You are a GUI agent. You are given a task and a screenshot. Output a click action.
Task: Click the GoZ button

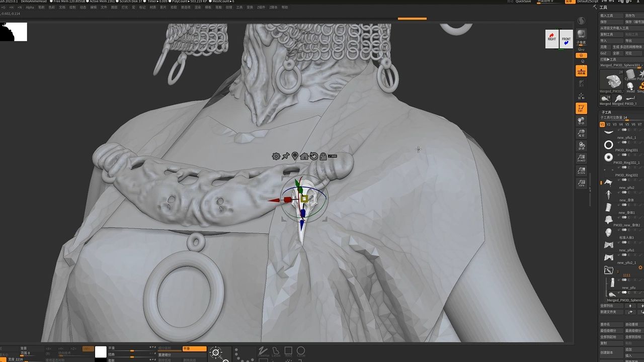coord(604,53)
